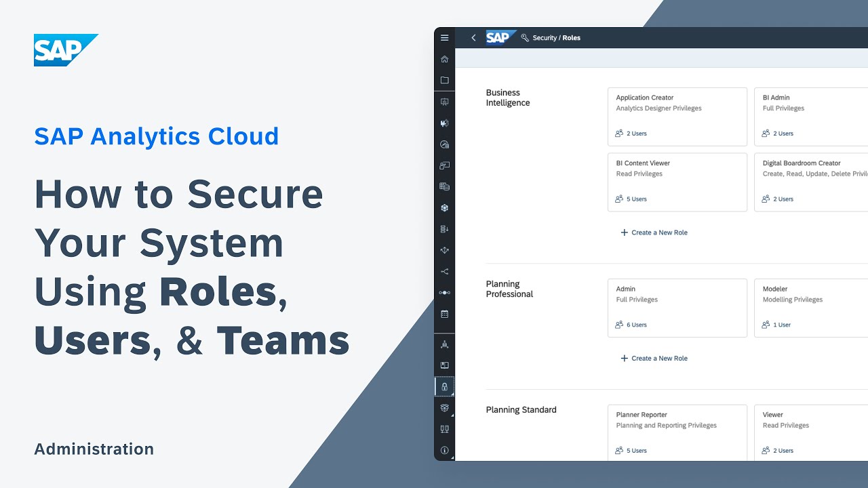
Task: Click 6 Users on Admin card
Action: point(631,325)
